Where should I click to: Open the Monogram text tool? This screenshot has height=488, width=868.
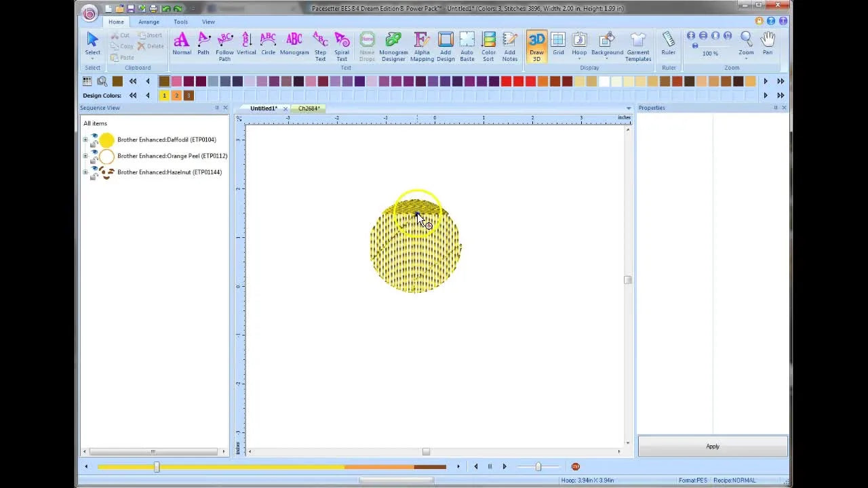click(294, 44)
